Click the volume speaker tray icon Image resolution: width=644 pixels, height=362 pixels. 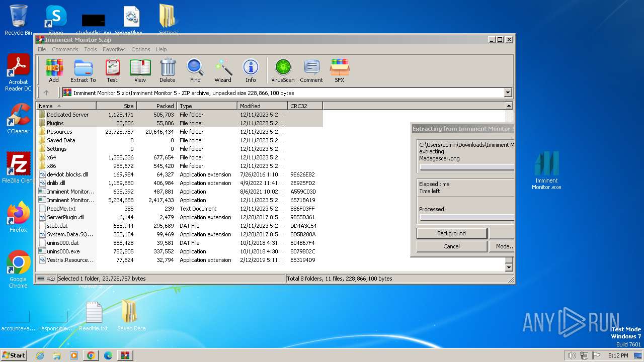point(572,355)
